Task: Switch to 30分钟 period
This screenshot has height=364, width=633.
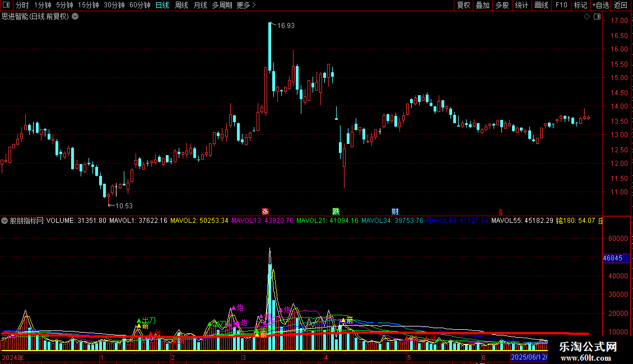Action: point(114,5)
